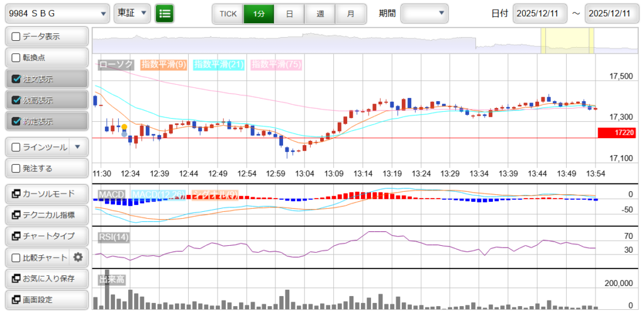
Task: Open チャートタイプ selection window
Action: click(46, 236)
